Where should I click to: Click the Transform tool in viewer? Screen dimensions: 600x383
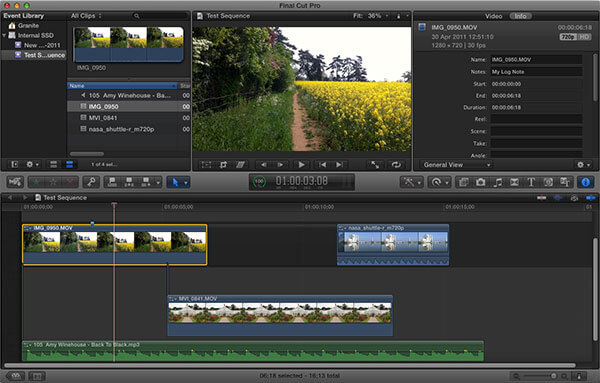tap(206, 165)
